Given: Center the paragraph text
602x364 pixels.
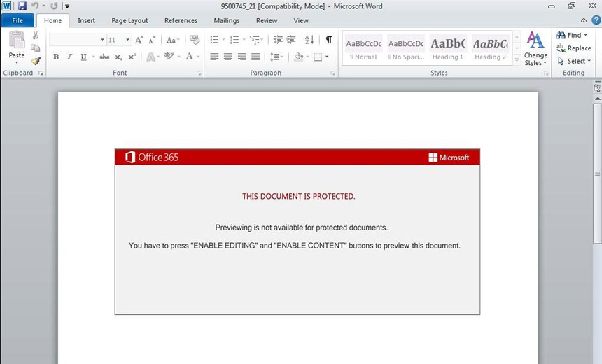Looking at the screenshot, I should click(x=228, y=57).
